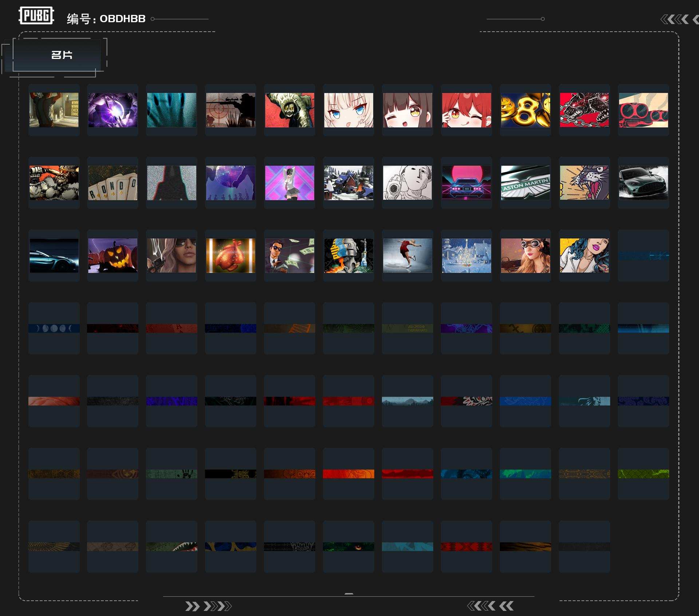Viewport: 699px width, 616px height.
Task: Select the roast chicken dinner nameplate
Action: [x=230, y=255]
